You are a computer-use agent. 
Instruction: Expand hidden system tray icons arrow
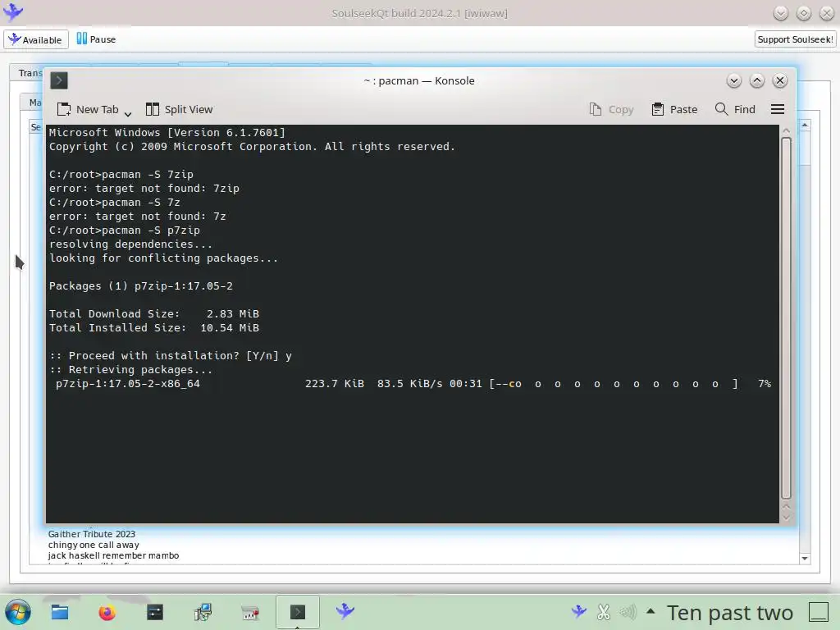click(651, 610)
